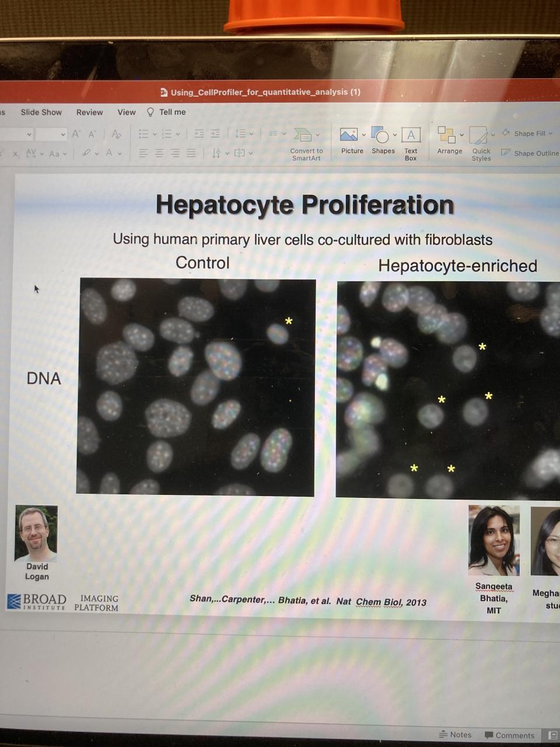Expand the bullet style dropdown arrow
The image size is (560, 747).
coord(155,134)
